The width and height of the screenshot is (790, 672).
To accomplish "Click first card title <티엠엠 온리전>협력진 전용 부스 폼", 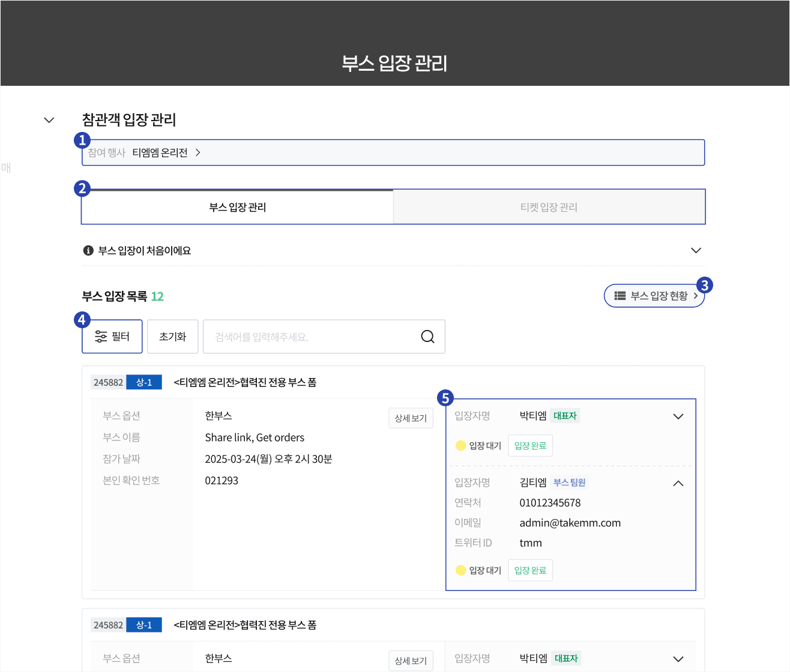I will 245,382.
